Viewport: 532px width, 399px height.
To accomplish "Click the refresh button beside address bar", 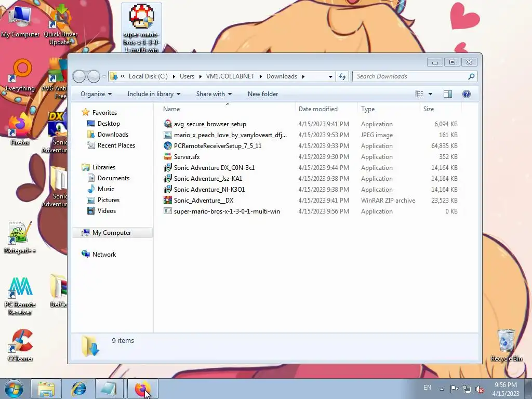I will [342, 76].
